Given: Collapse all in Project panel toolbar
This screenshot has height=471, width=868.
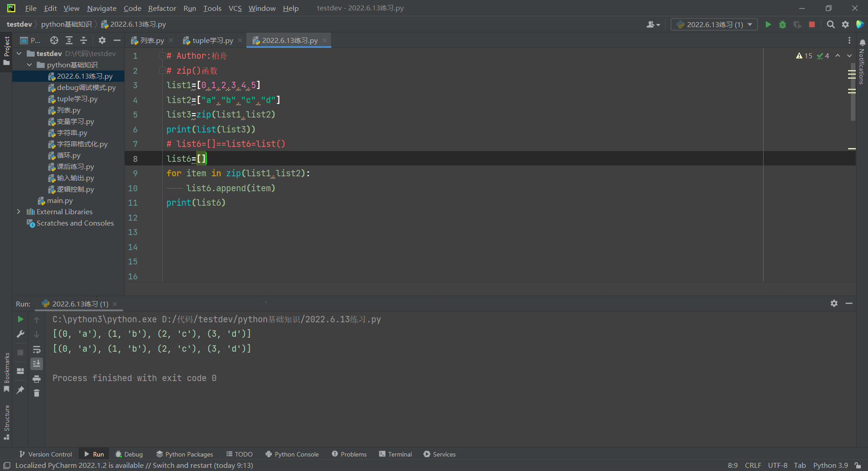Looking at the screenshot, I should click(84, 40).
